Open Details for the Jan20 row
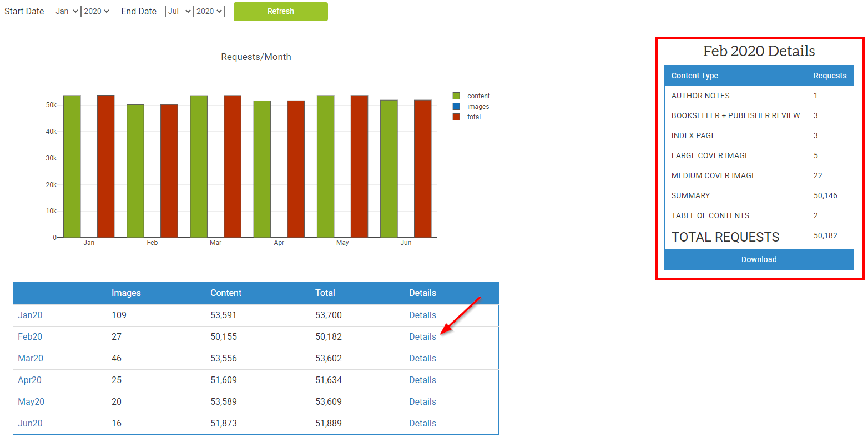Screen dimensions: 868x442 coord(422,315)
